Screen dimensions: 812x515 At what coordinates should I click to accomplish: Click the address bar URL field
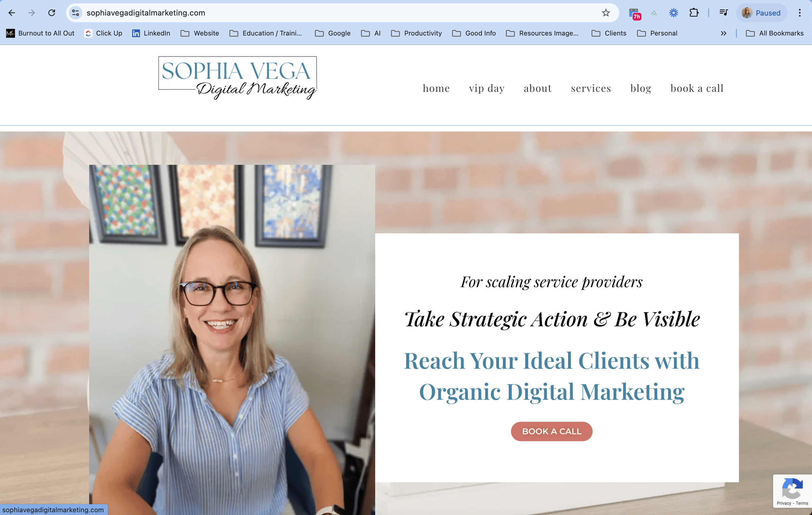coord(338,13)
